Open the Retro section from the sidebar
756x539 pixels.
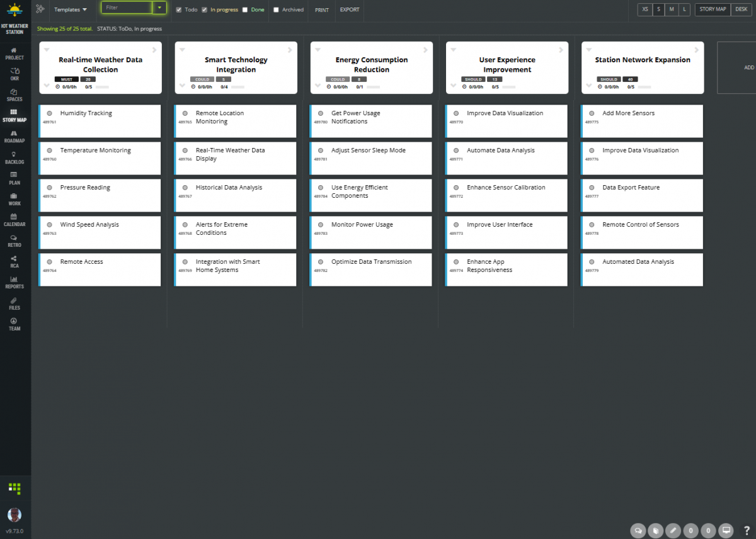[14, 241]
